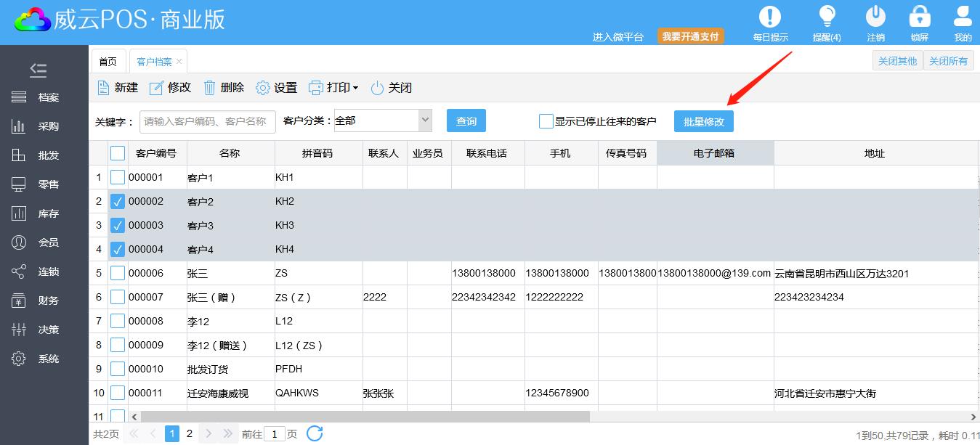Click the 注销 power icon

[875, 17]
